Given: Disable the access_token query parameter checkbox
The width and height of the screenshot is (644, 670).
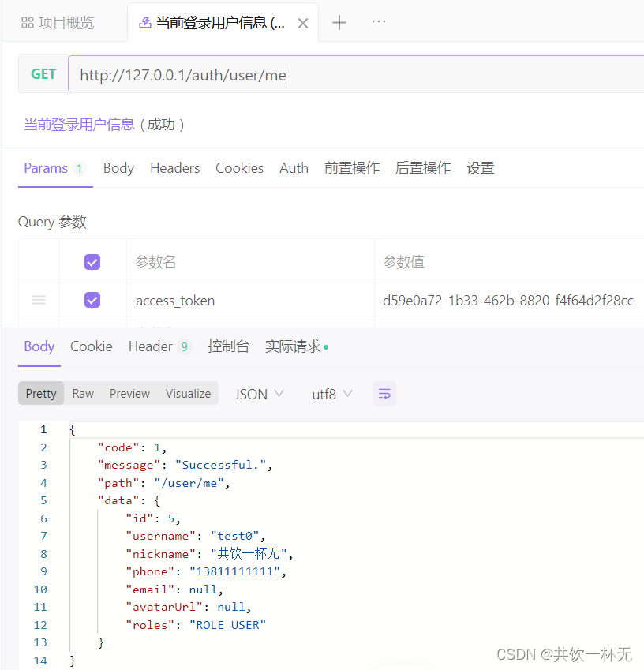Looking at the screenshot, I should tap(91, 300).
